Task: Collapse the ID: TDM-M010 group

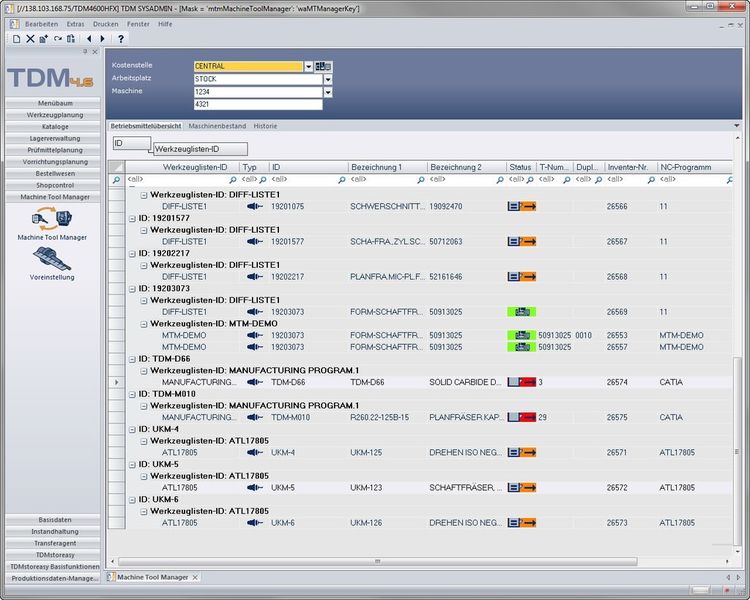Action: pyautogui.click(x=132, y=394)
